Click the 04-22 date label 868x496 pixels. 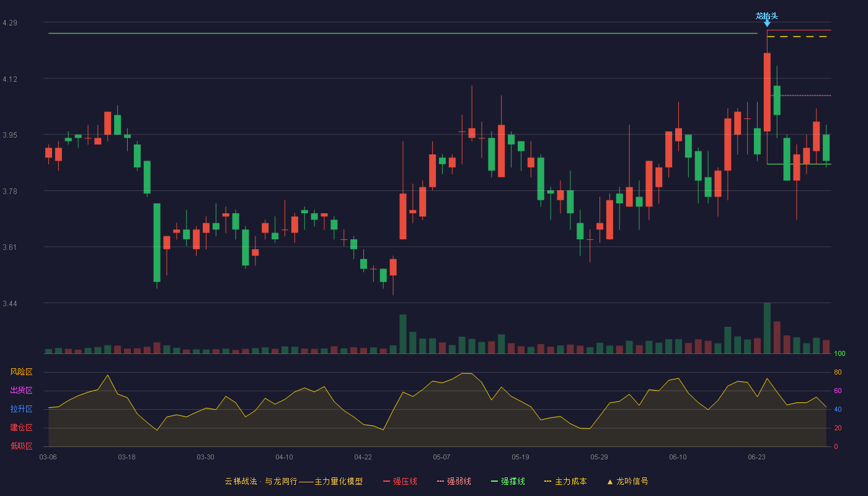363,457
